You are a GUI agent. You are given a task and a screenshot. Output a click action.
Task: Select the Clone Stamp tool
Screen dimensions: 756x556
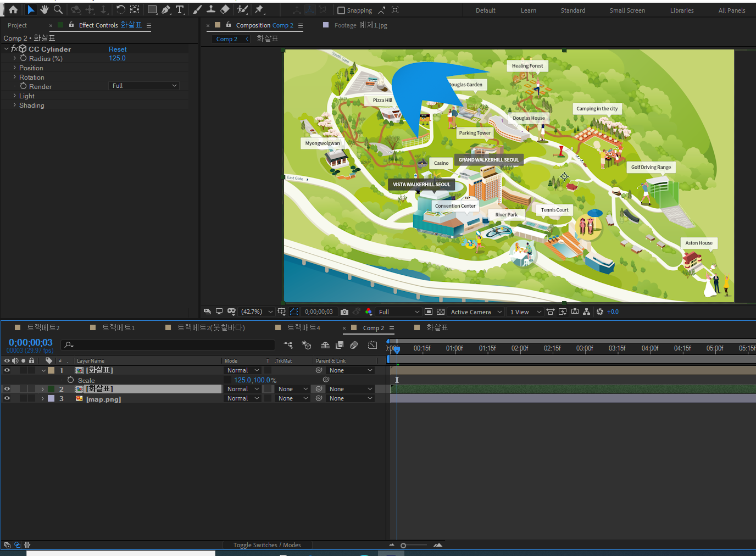[211, 9]
